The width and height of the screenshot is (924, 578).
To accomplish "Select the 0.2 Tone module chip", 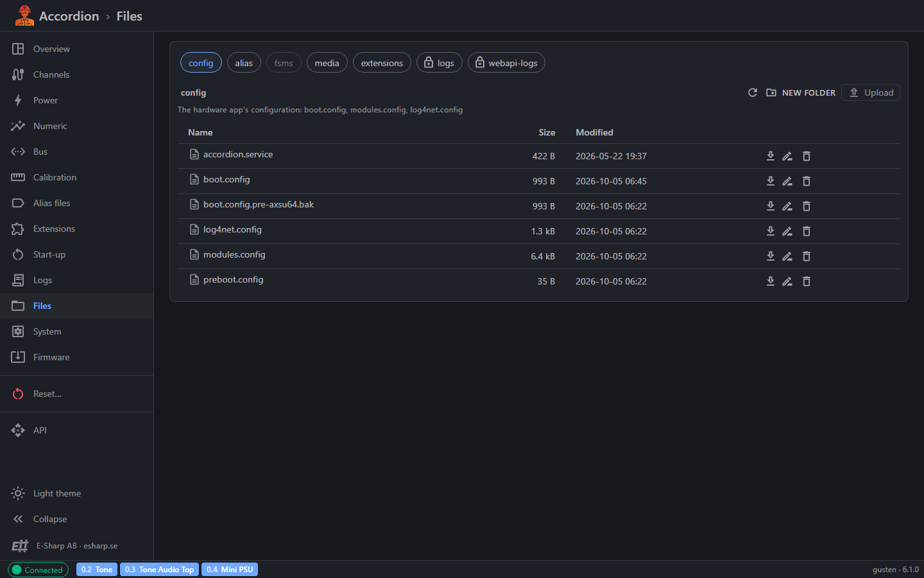I will [97, 570].
